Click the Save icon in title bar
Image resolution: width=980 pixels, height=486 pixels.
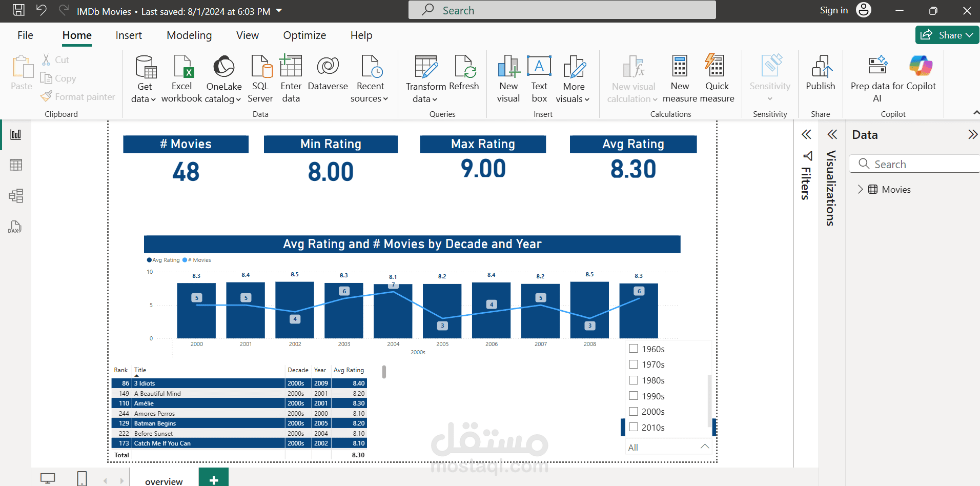[18, 10]
